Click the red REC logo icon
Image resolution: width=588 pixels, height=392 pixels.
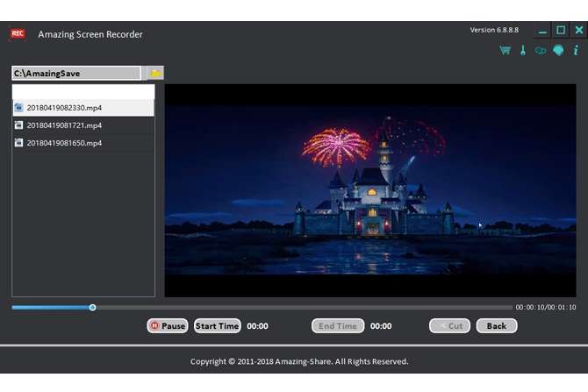click(x=18, y=33)
